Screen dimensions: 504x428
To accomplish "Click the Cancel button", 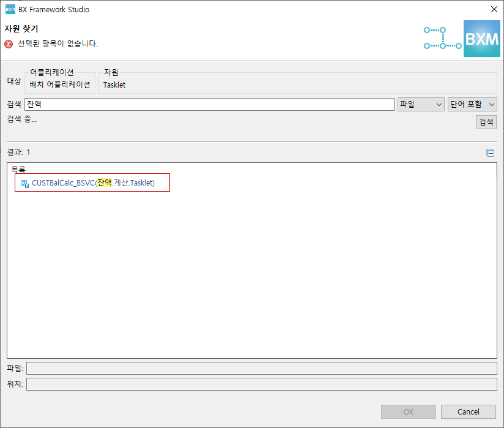I will [468, 411].
